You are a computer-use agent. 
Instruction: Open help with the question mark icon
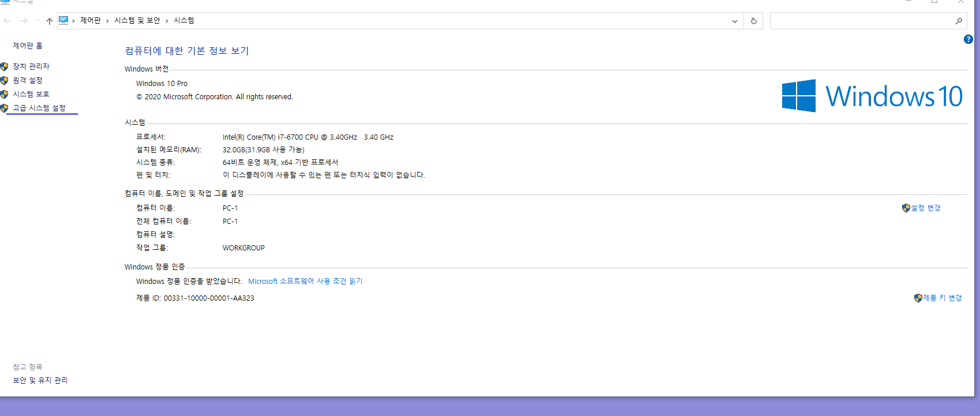[x=968, y=39]
